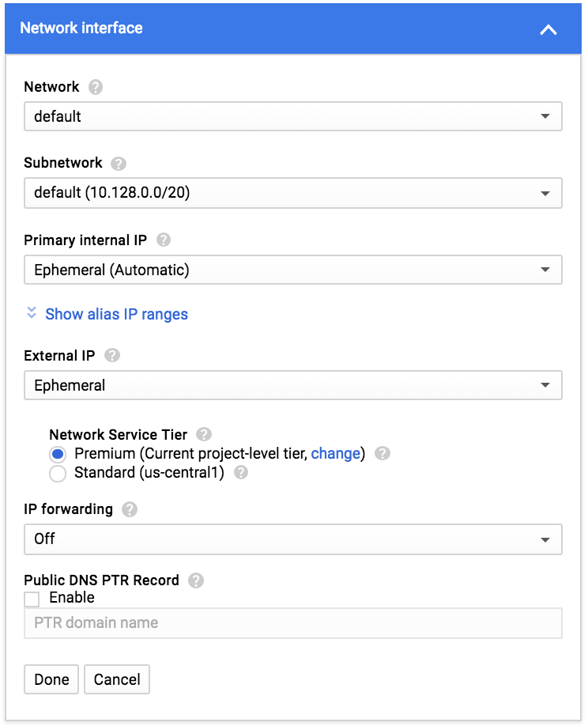Click help icon next to External IP
The image size is (588, 726).
point(112,356)
